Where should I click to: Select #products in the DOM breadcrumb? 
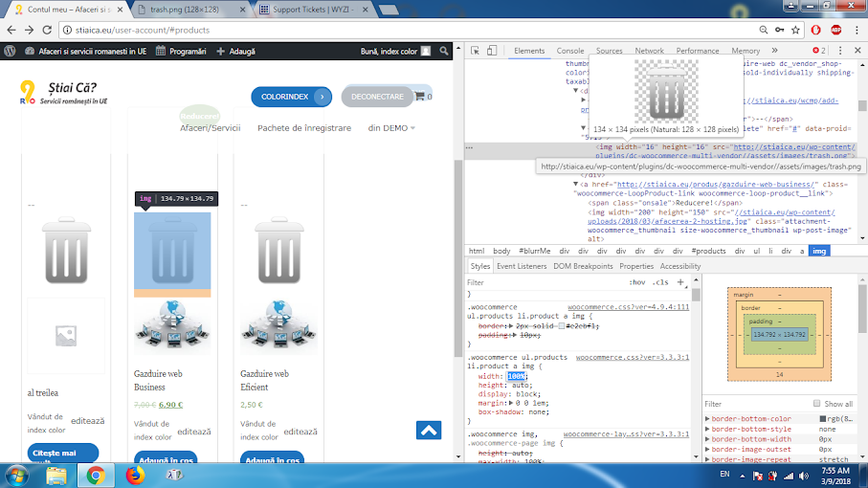[708, 251]
